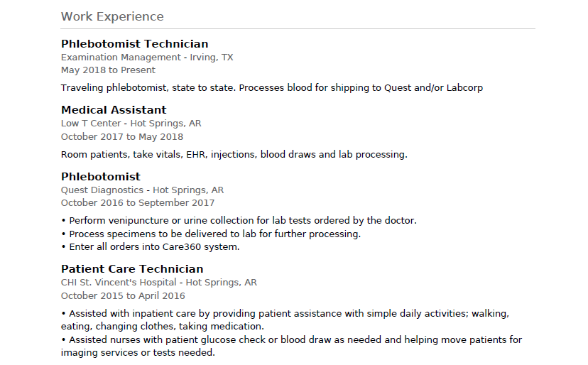
Task: Click the May 2018 to Present date
Action: (108, 70)
